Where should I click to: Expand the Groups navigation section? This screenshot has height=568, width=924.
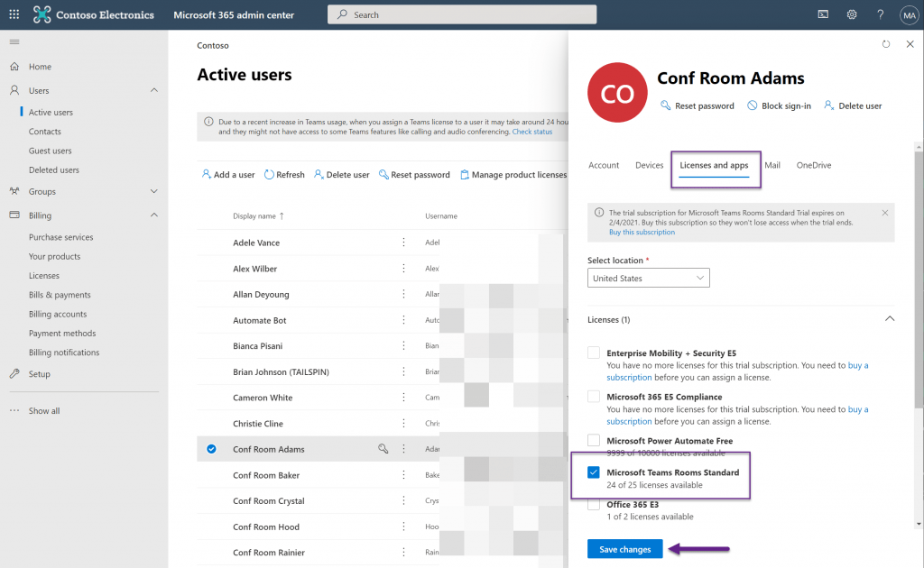(153, 191)
